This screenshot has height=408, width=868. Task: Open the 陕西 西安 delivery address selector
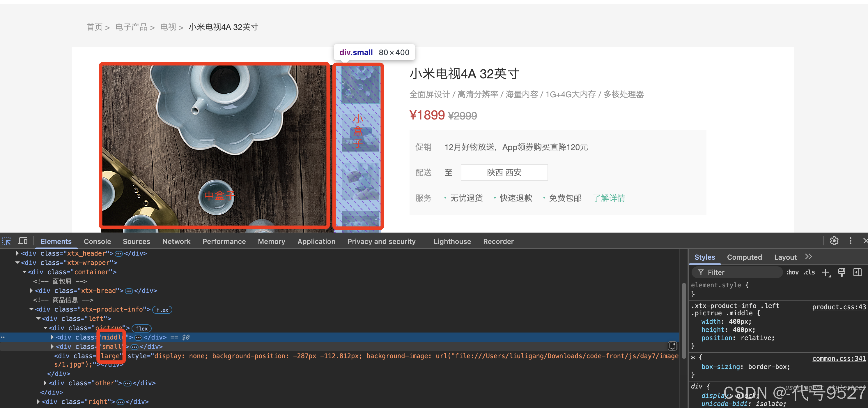pos(504,173)
